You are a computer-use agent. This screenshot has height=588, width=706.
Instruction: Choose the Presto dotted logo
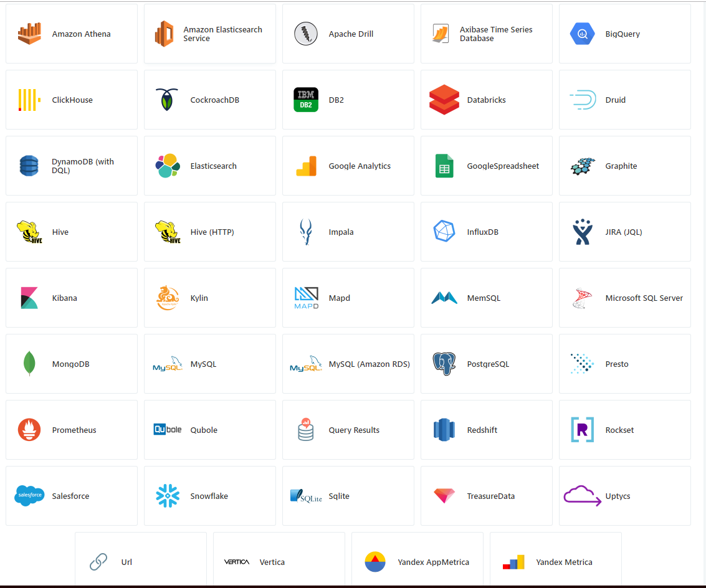click(x=582, y=363)
